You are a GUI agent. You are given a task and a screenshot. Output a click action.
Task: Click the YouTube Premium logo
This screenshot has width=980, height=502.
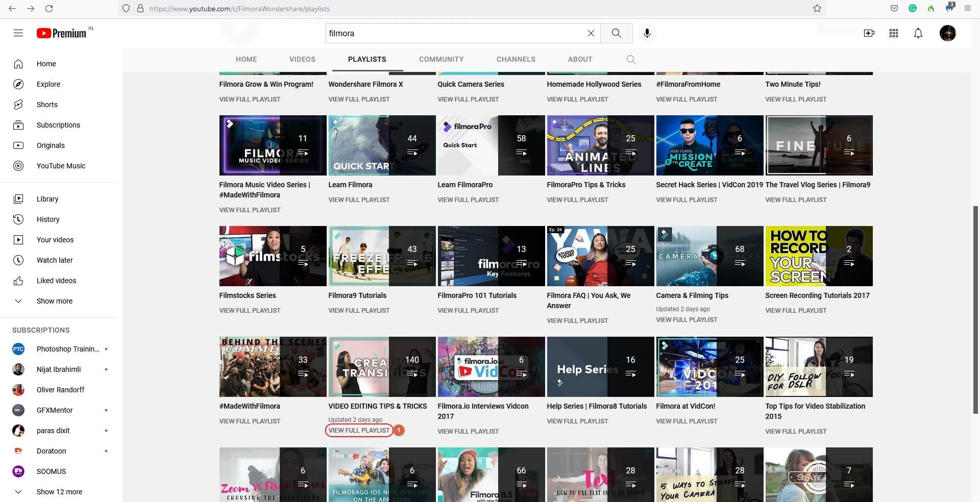point(62,33)
